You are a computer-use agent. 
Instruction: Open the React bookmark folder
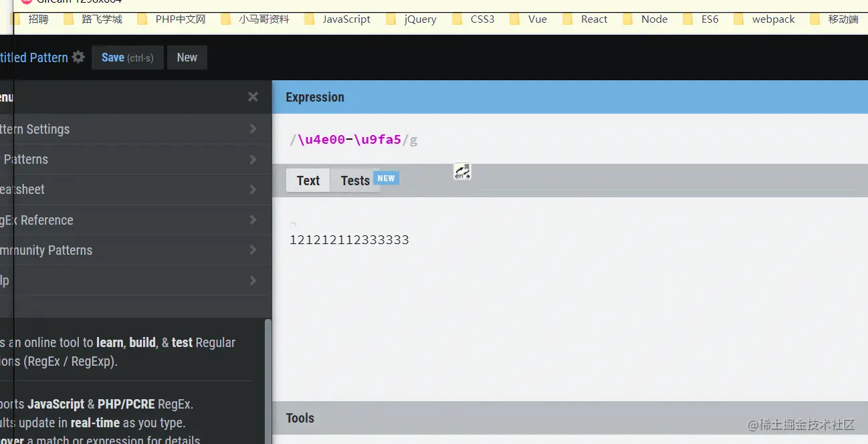585,19
